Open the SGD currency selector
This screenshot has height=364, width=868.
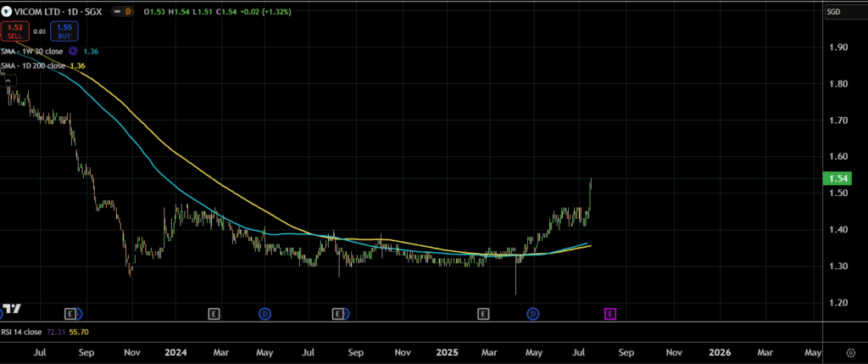click(834, 12)
